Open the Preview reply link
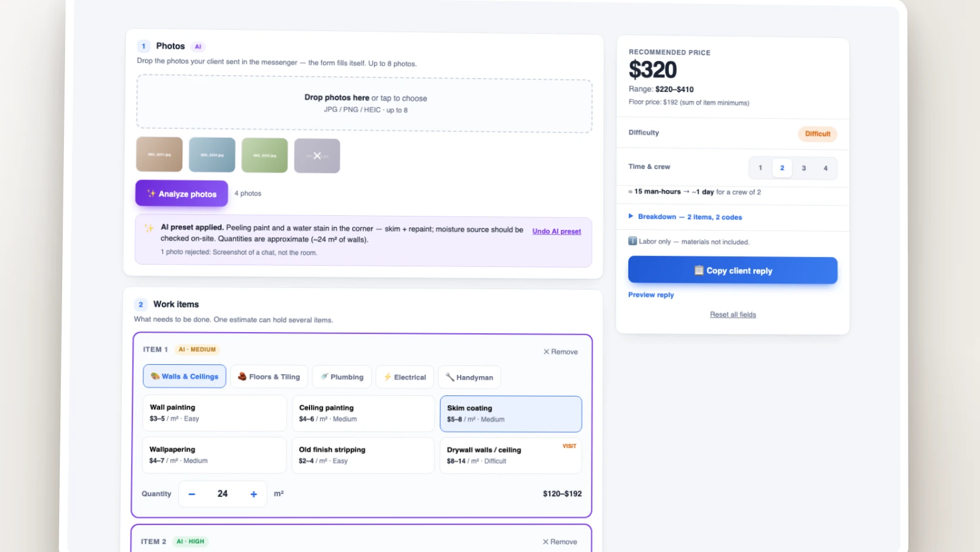Viewport: 980px width, 552px height. (x=651, y=295)
